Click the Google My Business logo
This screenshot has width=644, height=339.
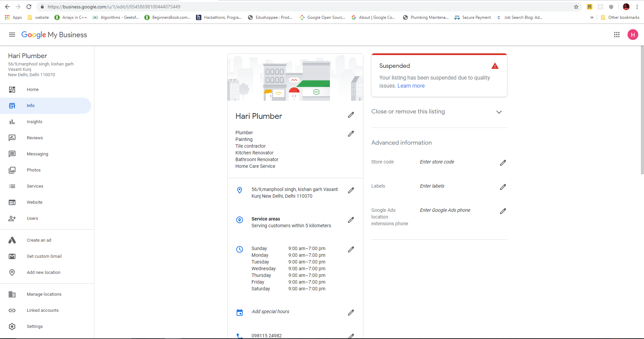pos(54,35)
